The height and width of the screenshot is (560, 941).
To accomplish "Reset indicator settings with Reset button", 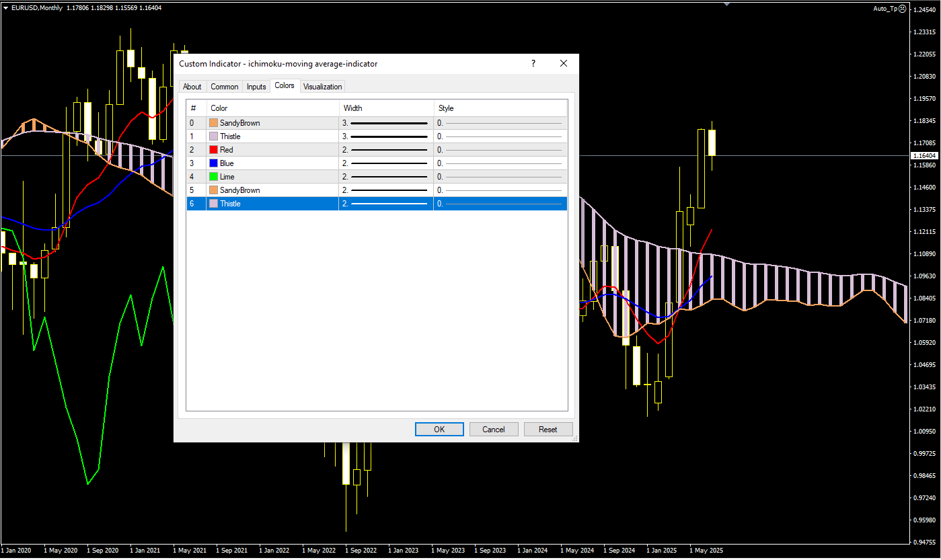I will pyautogui.click(x=548, y=430).
